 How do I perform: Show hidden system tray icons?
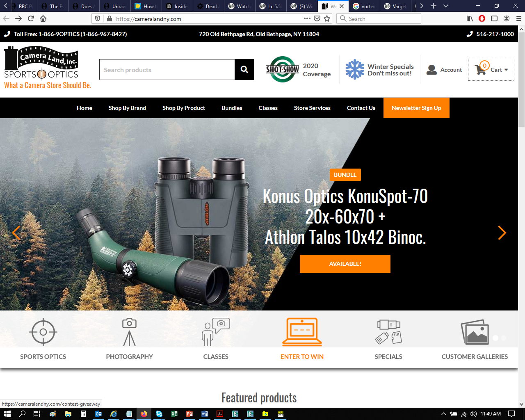point(443,414)
